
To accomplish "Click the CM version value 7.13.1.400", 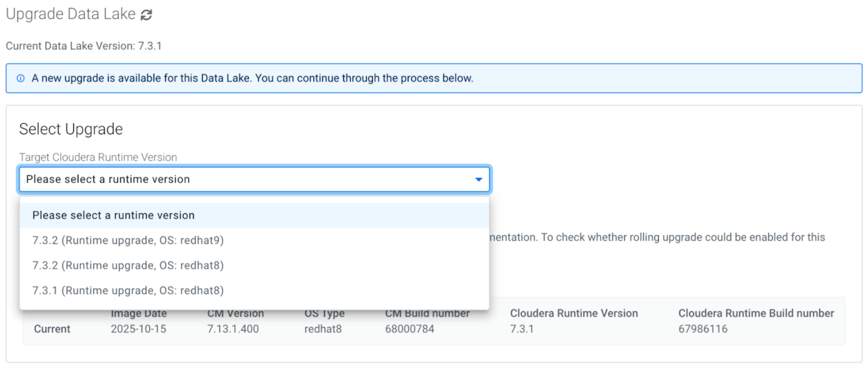I will click(x=233, y=329).
